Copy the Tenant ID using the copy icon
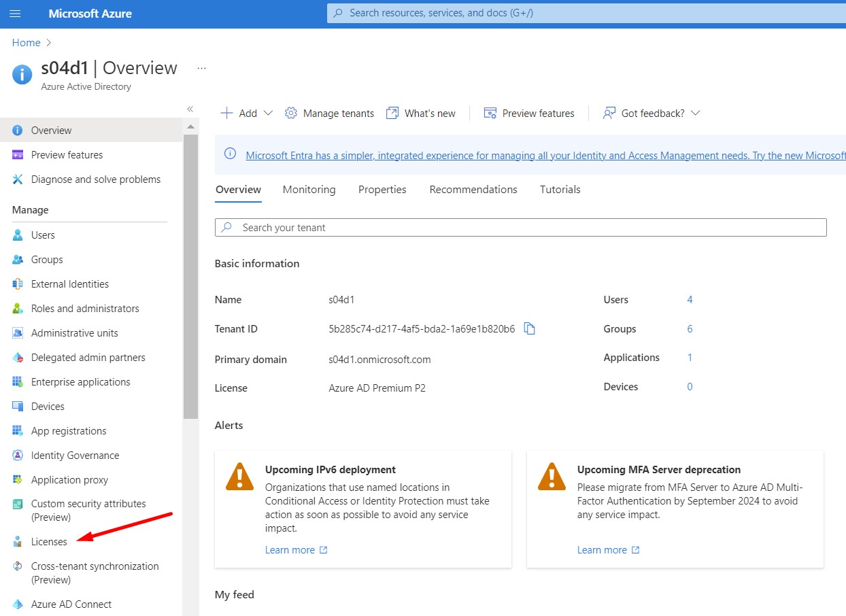 pos(529,328)
